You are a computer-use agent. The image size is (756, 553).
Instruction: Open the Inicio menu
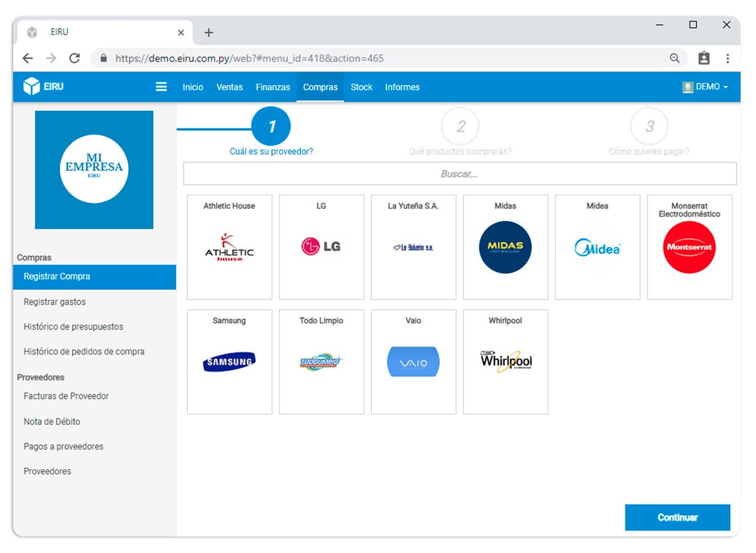[x=193, y=87]
